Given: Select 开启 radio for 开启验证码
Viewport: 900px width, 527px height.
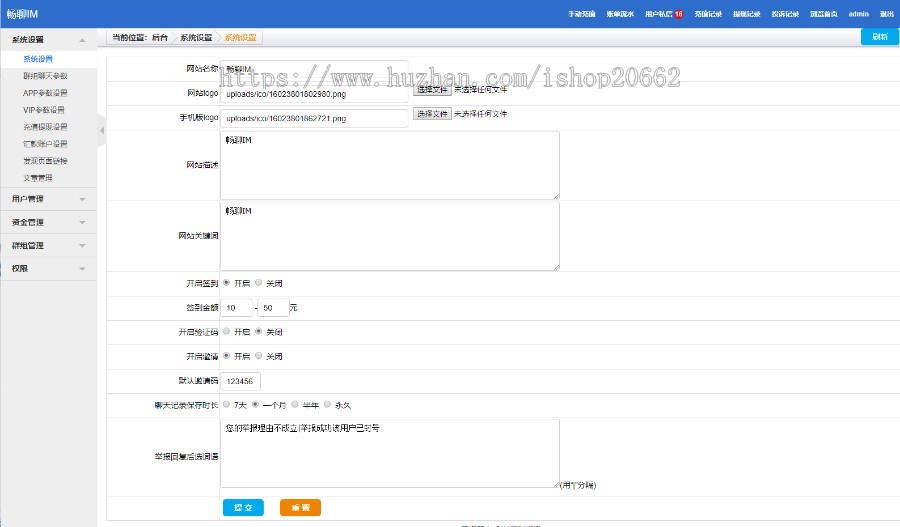Looking at the screenshot, I should pyautogui.click(x=226, y=331).
